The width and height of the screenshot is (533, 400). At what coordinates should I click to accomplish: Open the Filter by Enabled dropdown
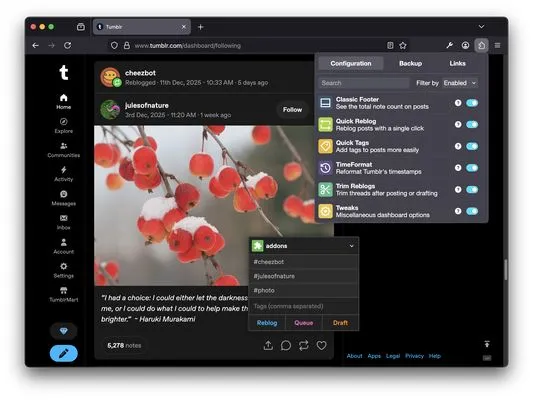(460, 83)
